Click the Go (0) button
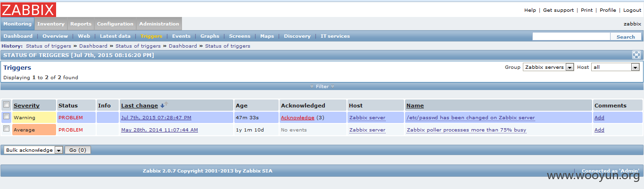The height and width of the screenshot is (189, 644). 78,150
